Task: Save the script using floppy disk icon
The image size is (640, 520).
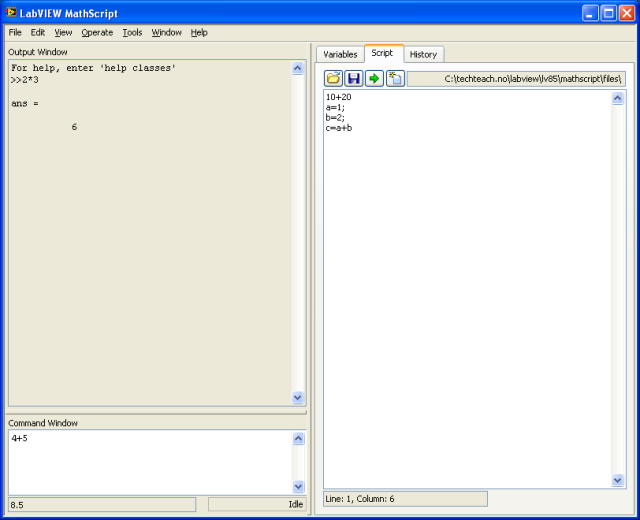Action: pyautogui.click(x=353, y=78)
